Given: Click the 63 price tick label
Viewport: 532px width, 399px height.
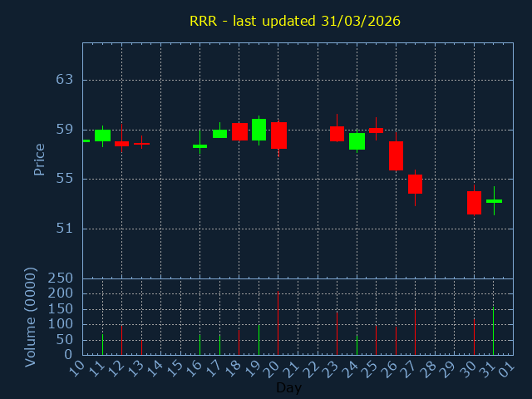Looking at the screenshot, I should [x=65, y=80].
